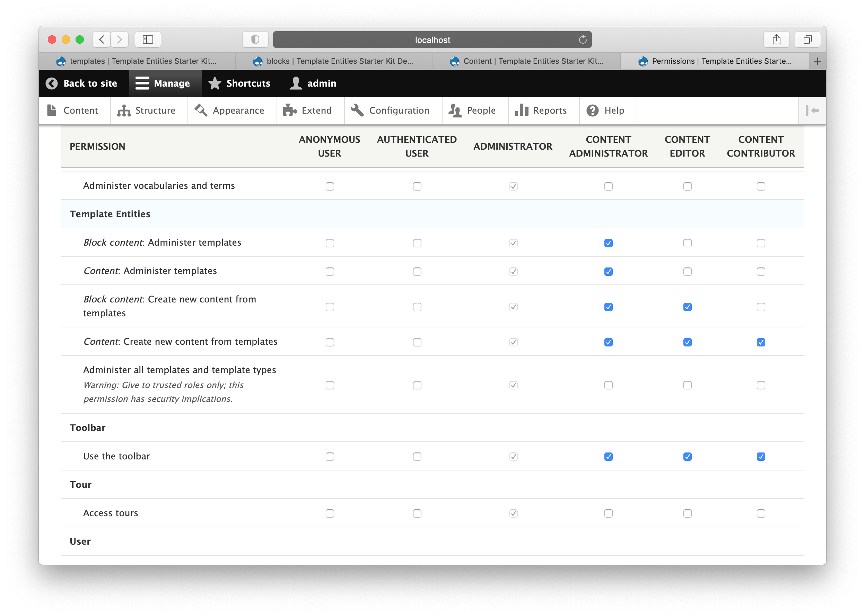
Task: Reload the page with the refresh icon
Action: click(583, 39)
